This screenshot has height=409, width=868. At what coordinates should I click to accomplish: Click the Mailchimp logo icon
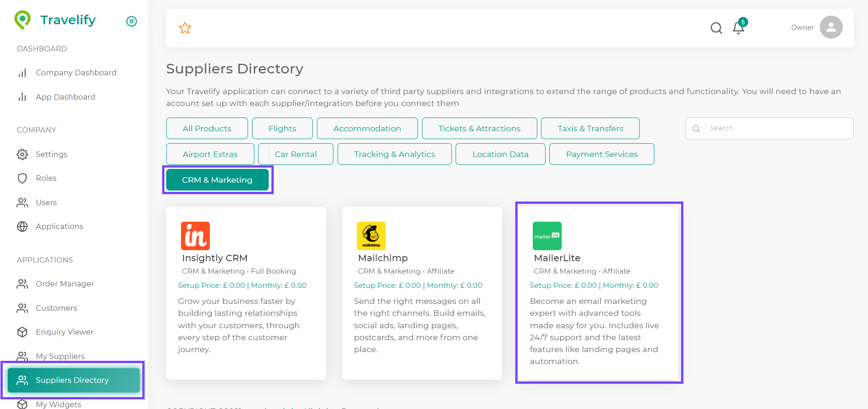pyautogui.click(x=371, y=236)
